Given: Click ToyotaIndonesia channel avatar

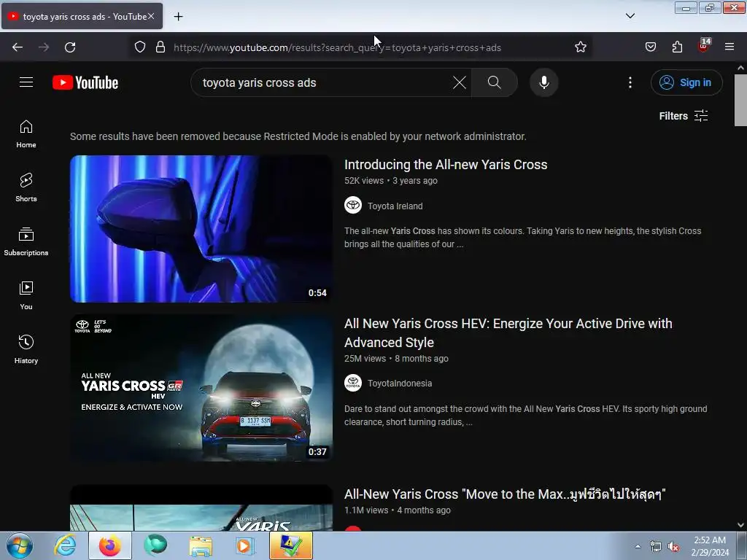Looking at the screenshot, I should click(353, 382).
